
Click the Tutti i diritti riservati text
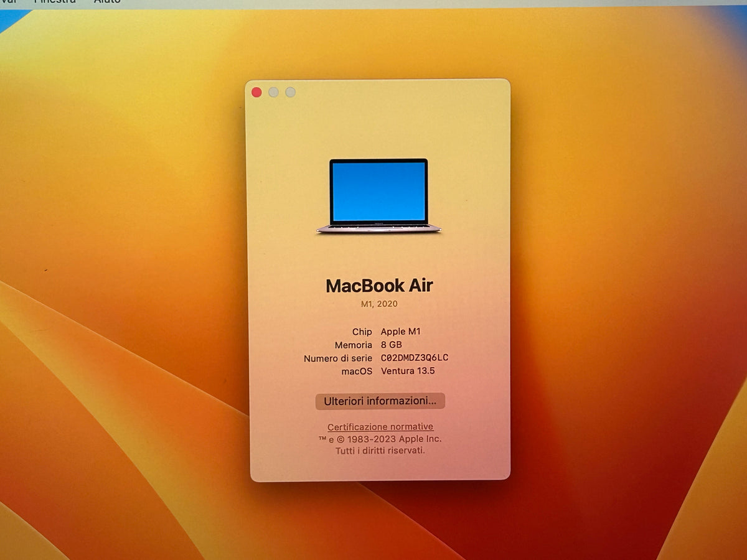(380, 450)
